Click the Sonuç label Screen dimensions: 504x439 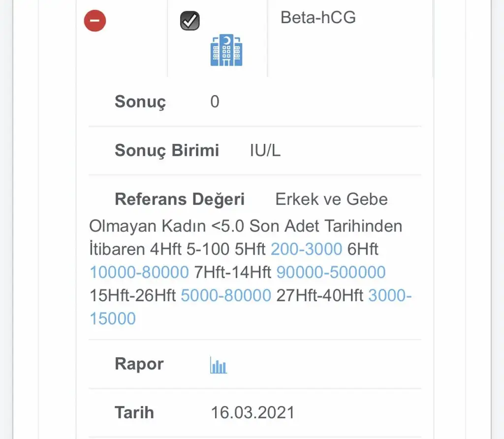tap(140, 102)
